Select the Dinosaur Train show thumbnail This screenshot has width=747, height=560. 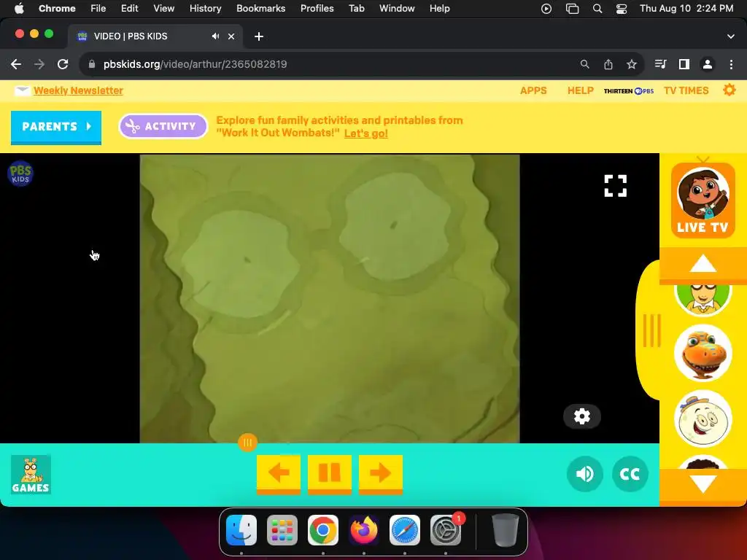pyautogui.click(x=703, y=353)
